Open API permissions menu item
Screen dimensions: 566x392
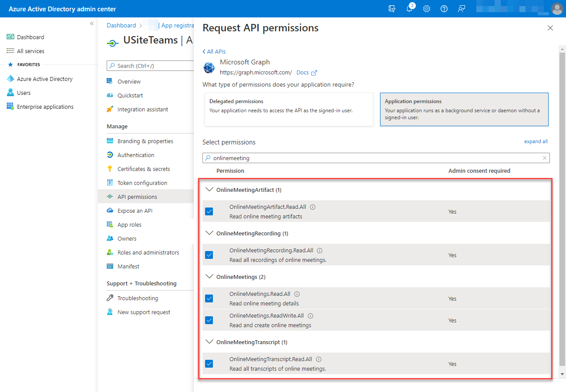(x=145, y=197)
